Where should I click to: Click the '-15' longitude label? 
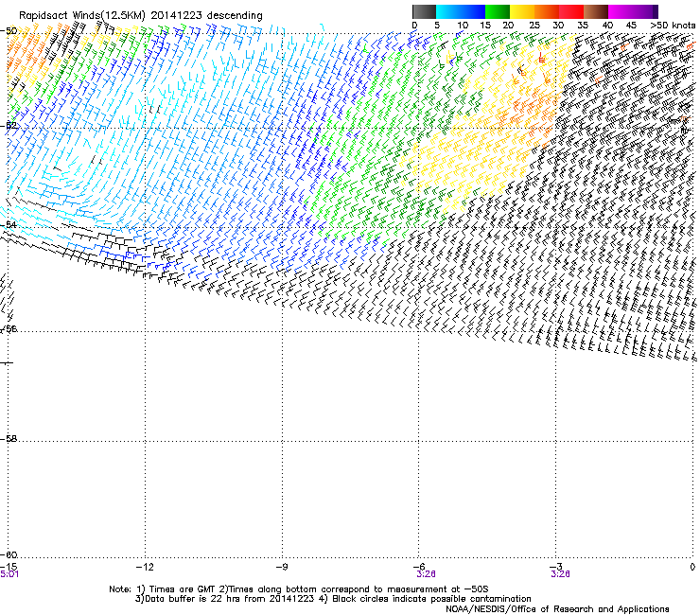[x=9, y=567]
